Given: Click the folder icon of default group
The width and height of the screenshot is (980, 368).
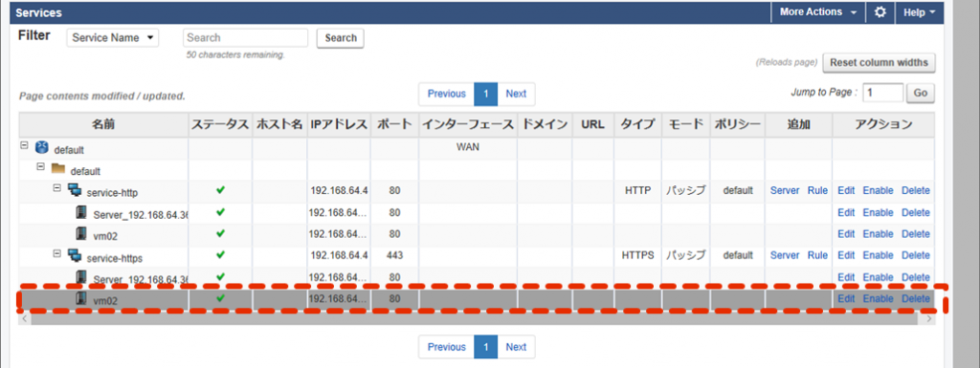Looking at the screenshot, I should click(x=58, y=169).
